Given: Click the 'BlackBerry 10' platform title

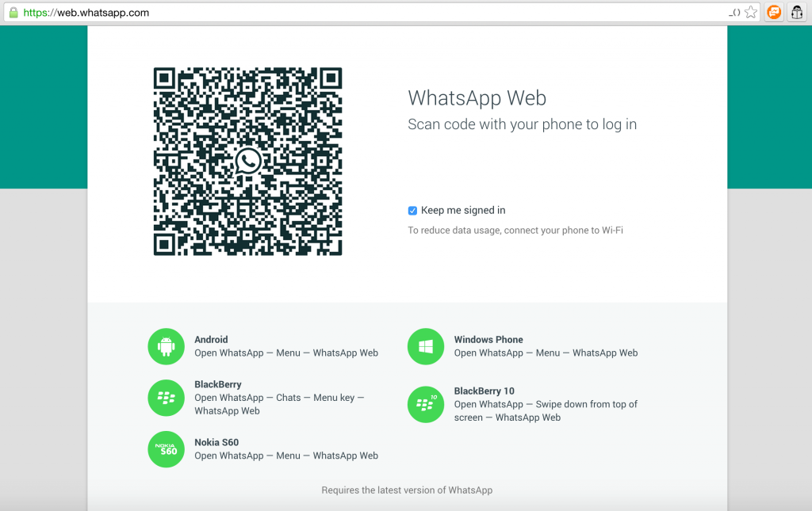Looking at the screenshot, I should click(485, 391).
